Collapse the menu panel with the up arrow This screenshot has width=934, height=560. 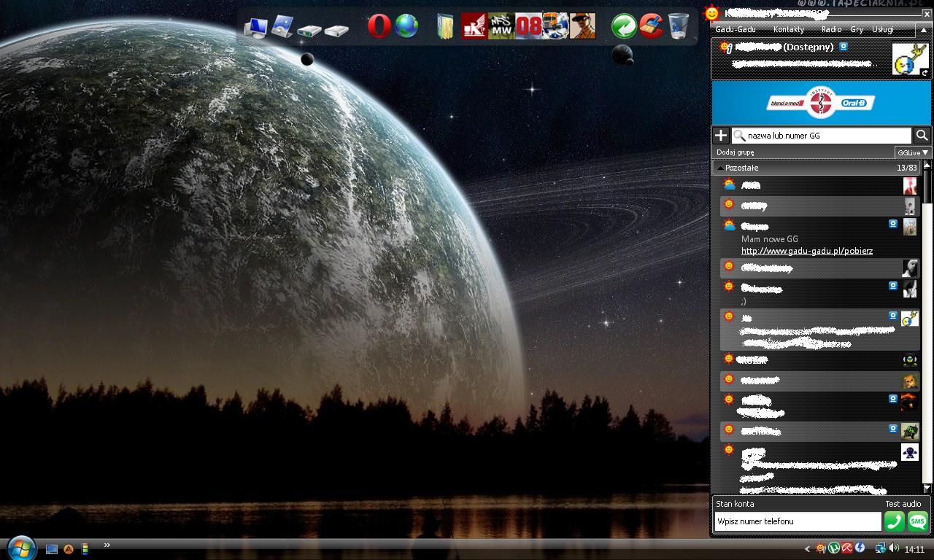tap(923, 30)
